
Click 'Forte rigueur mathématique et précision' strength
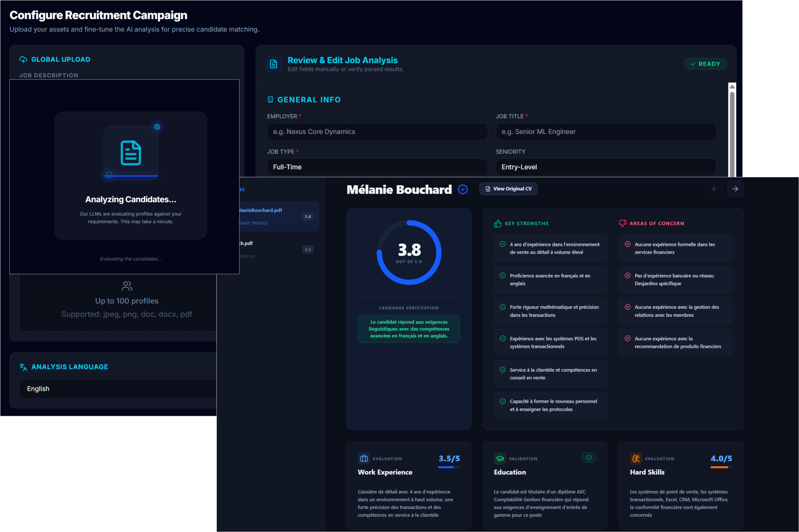click(550, 311)
